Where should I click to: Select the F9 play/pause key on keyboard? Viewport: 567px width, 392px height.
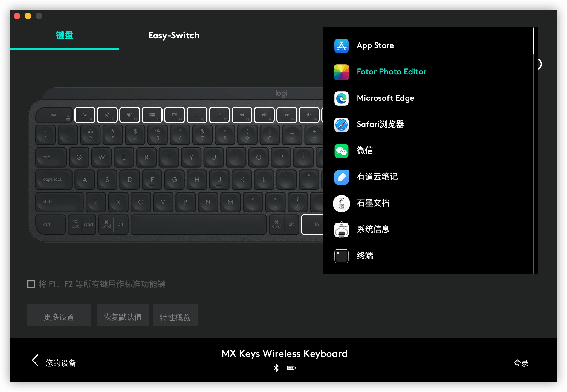(264, 115)
